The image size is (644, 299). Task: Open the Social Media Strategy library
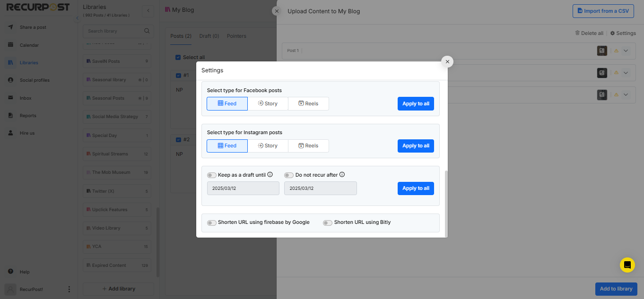click(117, 117)
